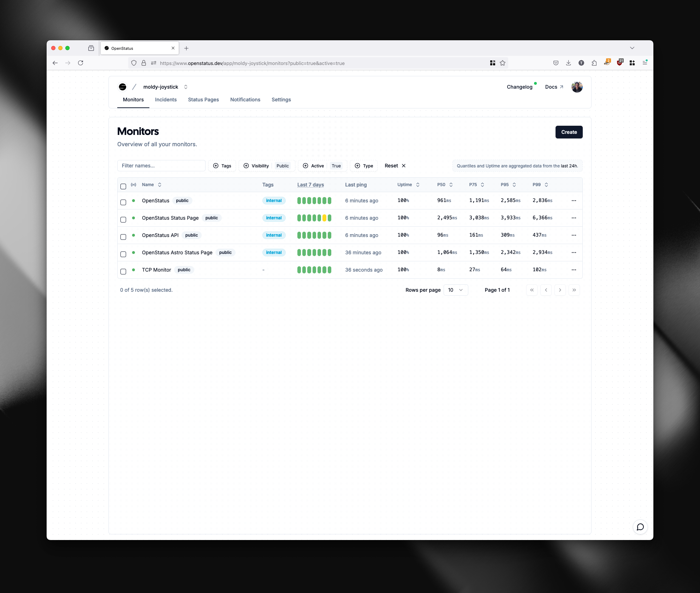Click the OpenStatus workspace logo icon

122,87
